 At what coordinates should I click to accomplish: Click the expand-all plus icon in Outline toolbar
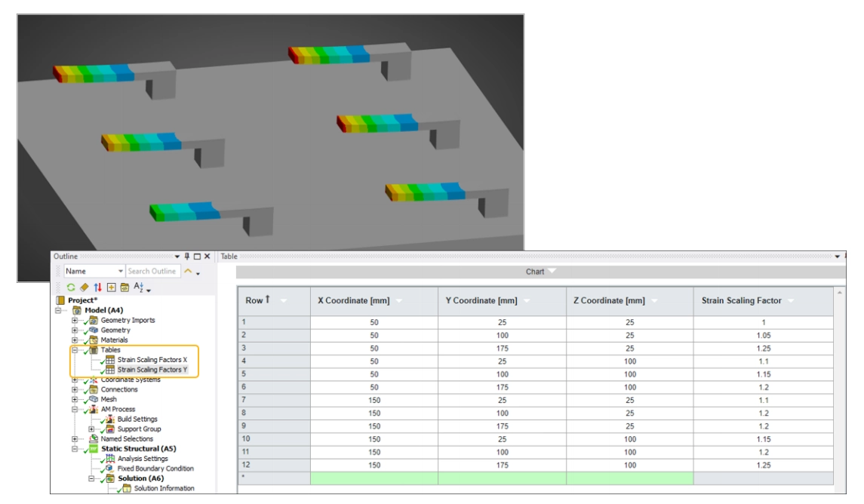(x=111, y=287)
